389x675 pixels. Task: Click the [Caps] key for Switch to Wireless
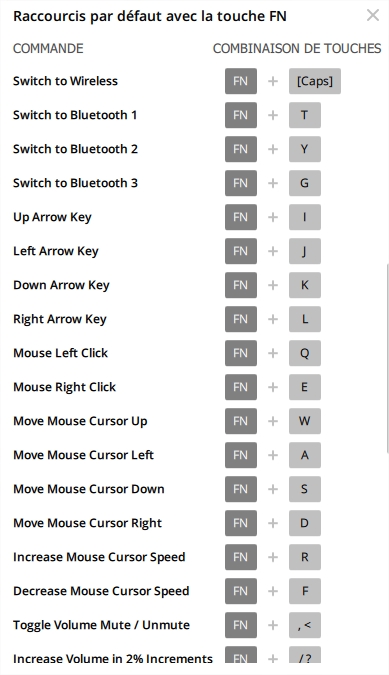click(x=315, y=81)
